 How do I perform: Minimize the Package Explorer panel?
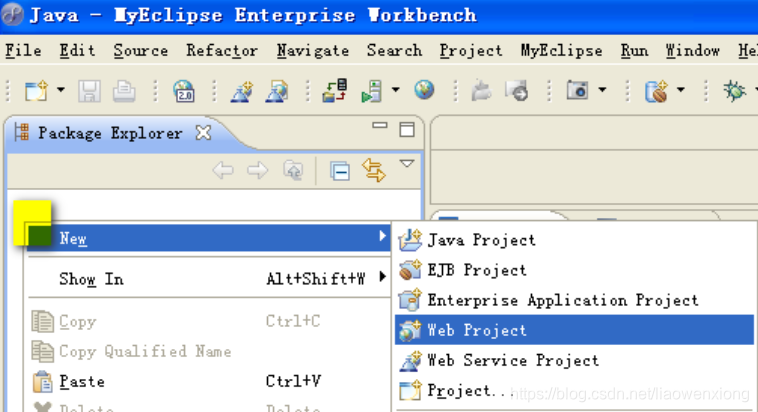tap(379, 126)
